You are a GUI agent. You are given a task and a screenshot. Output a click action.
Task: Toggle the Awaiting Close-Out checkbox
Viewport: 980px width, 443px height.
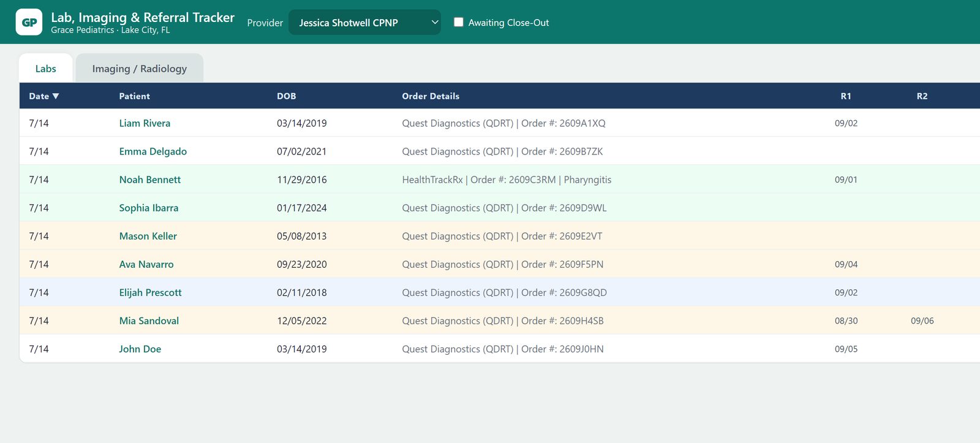(x=458, y=22)
